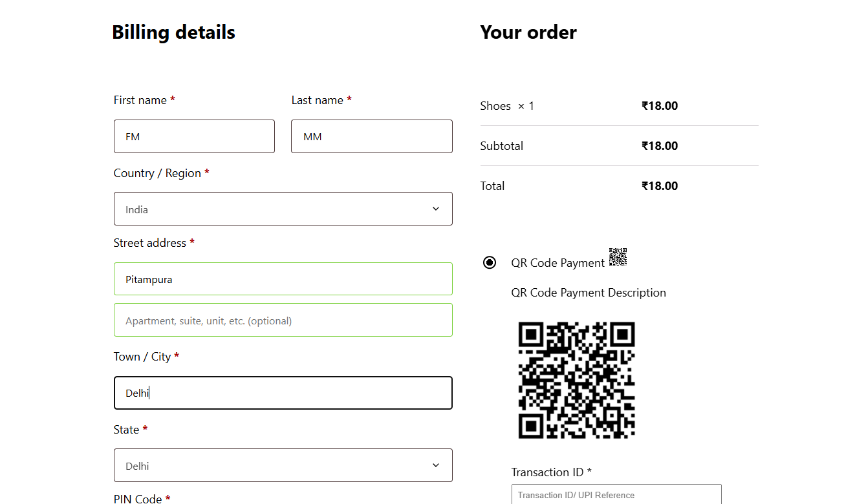Click the QR Code Payment label
The image size is (844, 504).
point(557,263)
